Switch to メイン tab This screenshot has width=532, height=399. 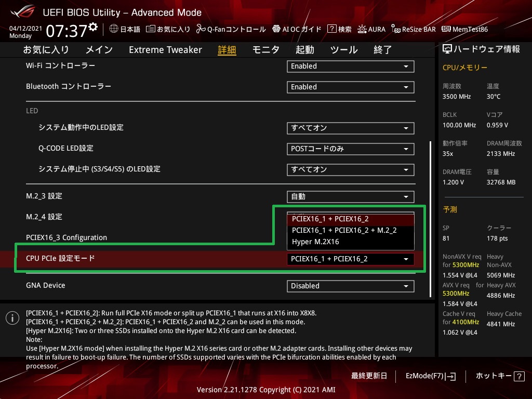tap(99, 50)
